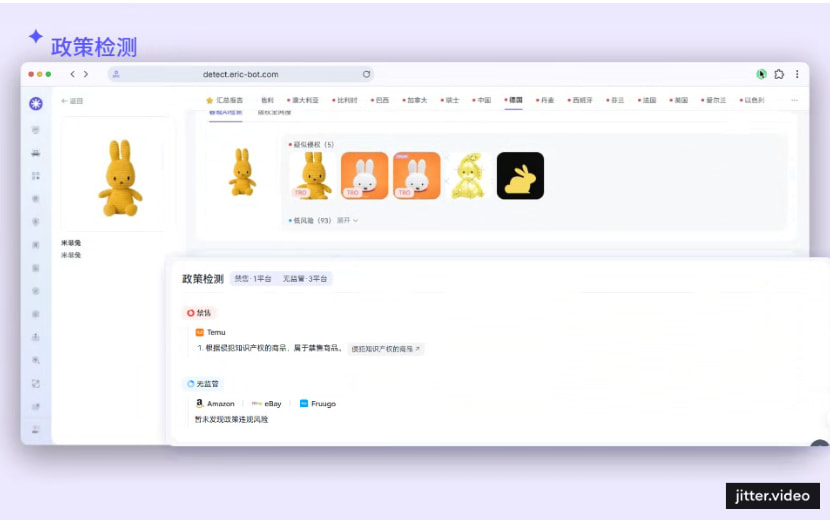The image size is (830, 520).
Task: Switch to the 瑞士 country tab
Action: (450, 100)
